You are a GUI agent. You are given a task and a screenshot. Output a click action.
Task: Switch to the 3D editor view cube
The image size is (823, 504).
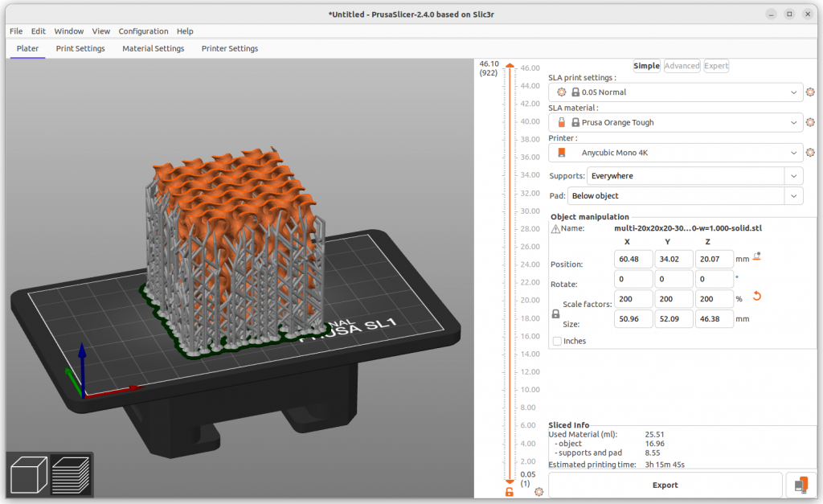coord(29,474)
